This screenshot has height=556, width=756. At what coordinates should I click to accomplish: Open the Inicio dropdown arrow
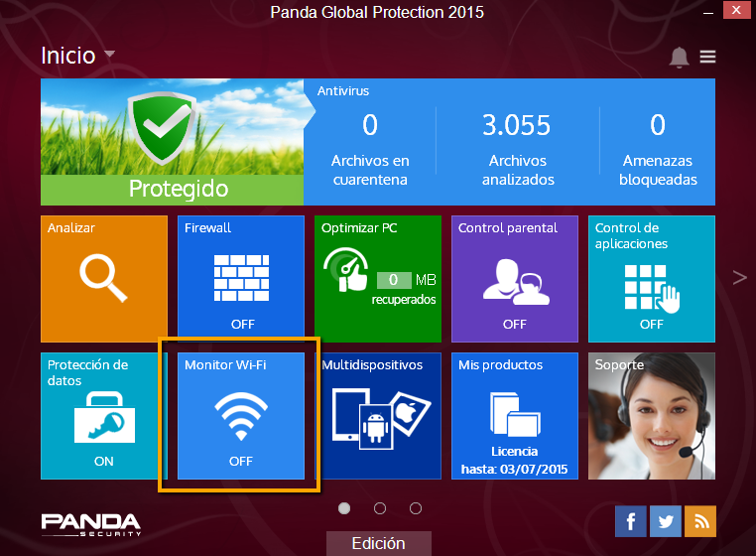[110, 54]
